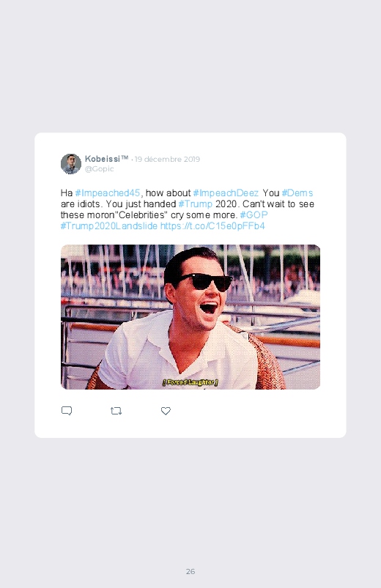Click the white tweet card background
The image size is (381, 588).
[x=190, y=285]
